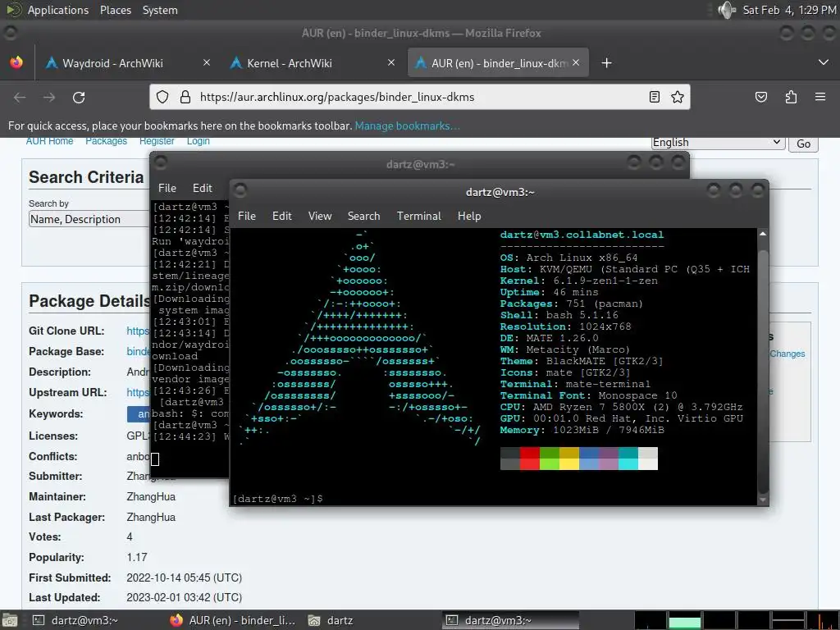Click the Maintainer ZhangHua text
The height and width of the screenshot is (630, 840).
(151, 496)
